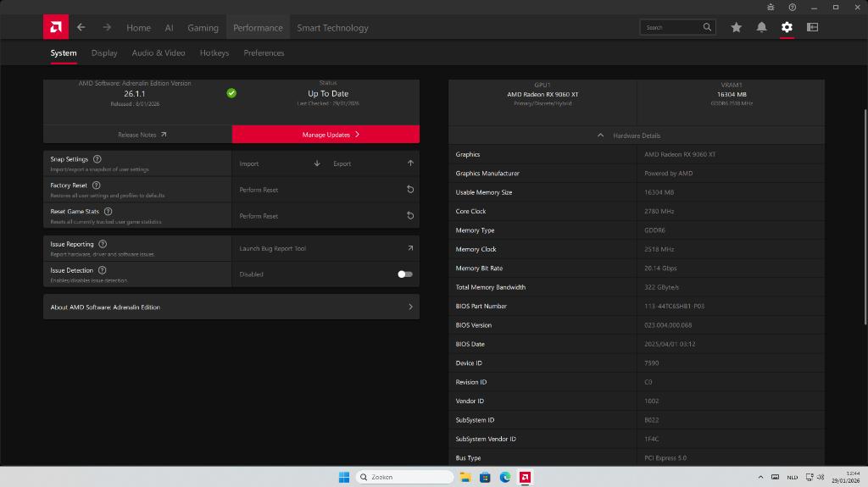Open Microsoft Edge from the taskbar

[505, 477]
